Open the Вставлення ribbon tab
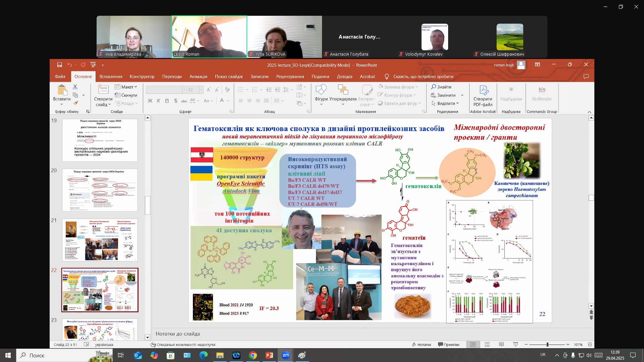Viewport: 644px width, 362px height. pyautogui.click(x=111, y=76)
